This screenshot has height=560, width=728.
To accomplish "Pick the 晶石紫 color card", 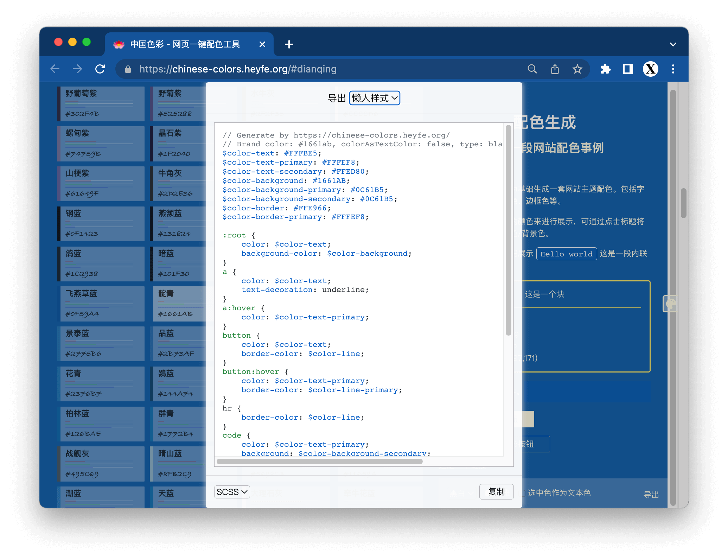I will coord(178,144).
